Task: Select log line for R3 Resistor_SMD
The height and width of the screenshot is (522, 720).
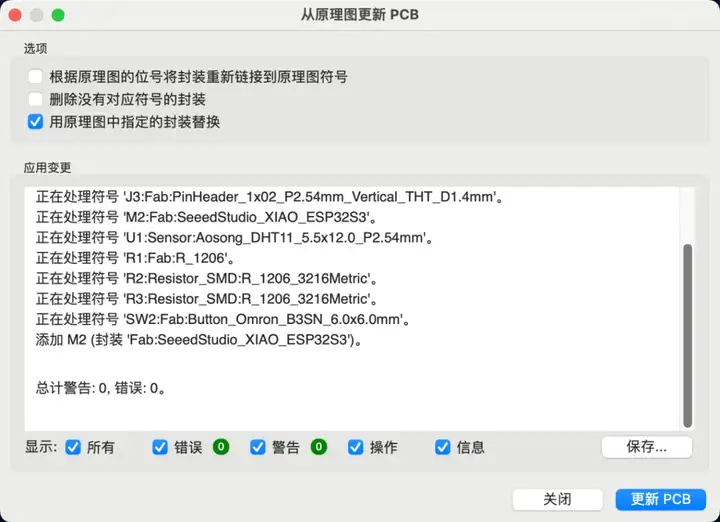Action: coord(207,299)
